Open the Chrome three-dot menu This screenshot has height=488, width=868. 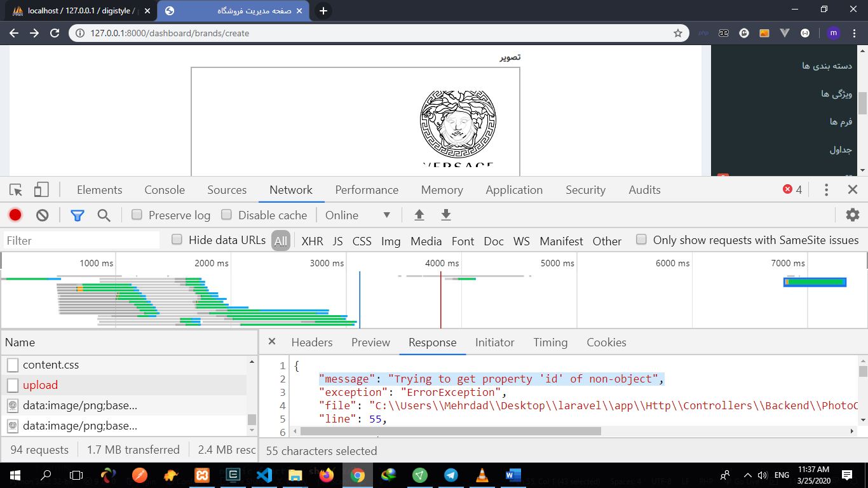click(x=855, y=33)
